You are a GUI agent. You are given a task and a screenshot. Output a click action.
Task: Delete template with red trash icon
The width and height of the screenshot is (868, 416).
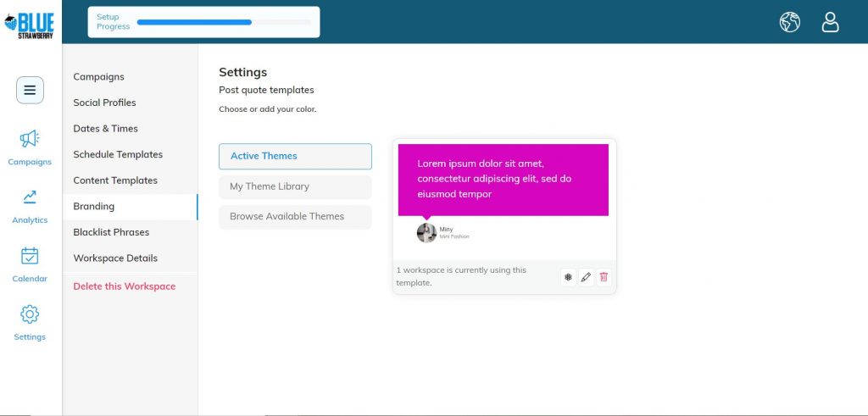[604, 277]
